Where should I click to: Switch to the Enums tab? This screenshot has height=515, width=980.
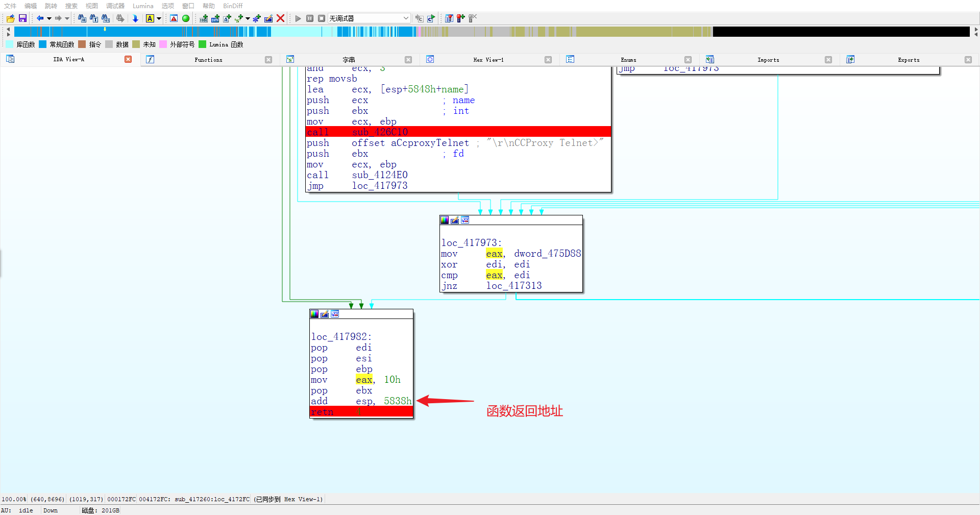tap(628, 60)
